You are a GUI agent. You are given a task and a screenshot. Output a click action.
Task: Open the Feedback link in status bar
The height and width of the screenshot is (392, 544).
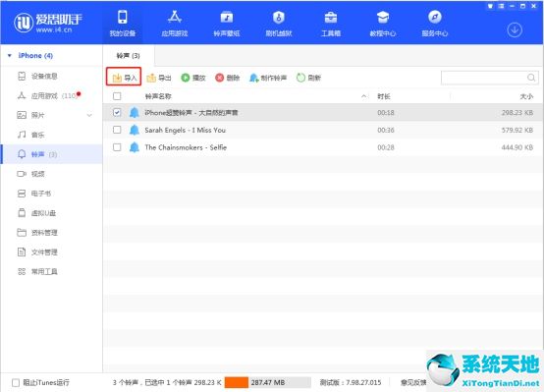click(x=413, y=382)
